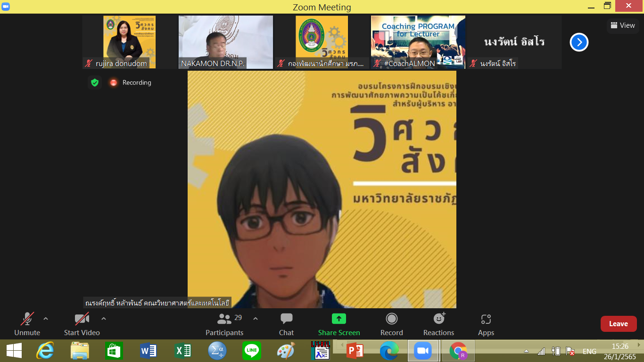This screenshot has height=362, width=644.
Task: Select กองพัฒนานักศึกษา participant thumbnail
Action: pyautogui.click(x=322, y=42)
